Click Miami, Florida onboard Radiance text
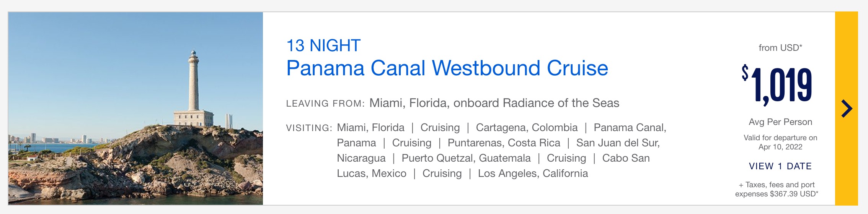This screenshot has height=214, width=868. 494,103
